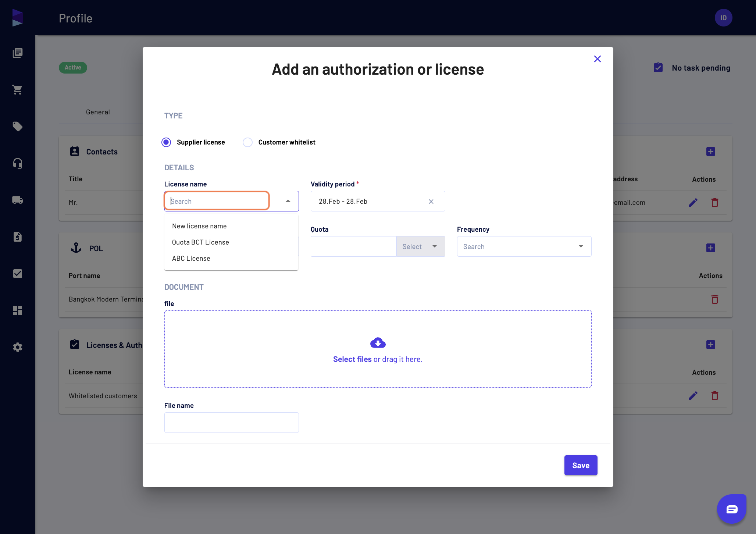Viewport: 756px width, 534px height.
Task: Add a new POL with plus icon
Action: pos(711,248)
